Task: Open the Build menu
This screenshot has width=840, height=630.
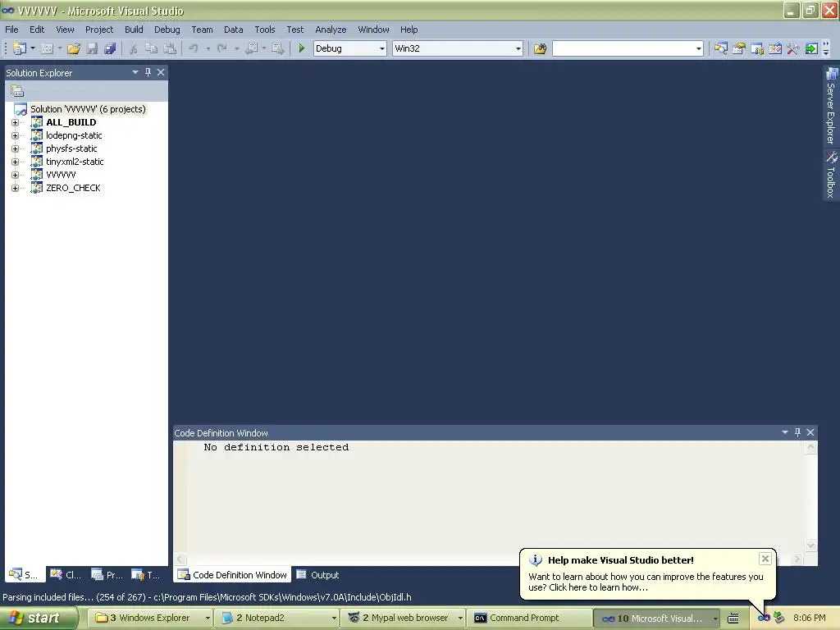Action: click(134, 30)
